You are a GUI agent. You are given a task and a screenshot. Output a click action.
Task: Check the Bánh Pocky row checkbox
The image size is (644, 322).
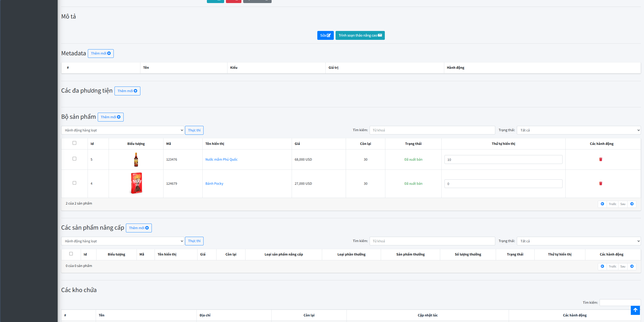(74, 183)
